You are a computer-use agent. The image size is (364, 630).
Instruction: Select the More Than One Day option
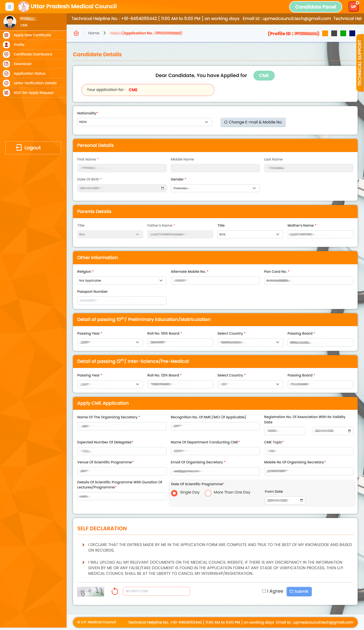208,493
